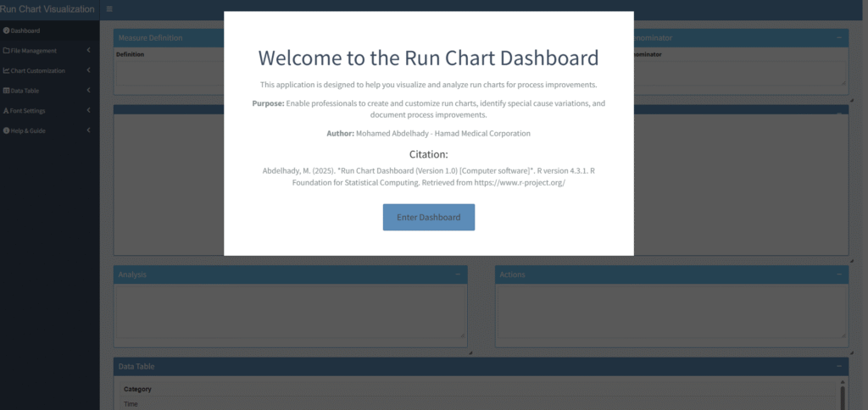Collapse the Analysis panel using minus button
This screenshot has height=410, width=868.
(x=457, y=274)
